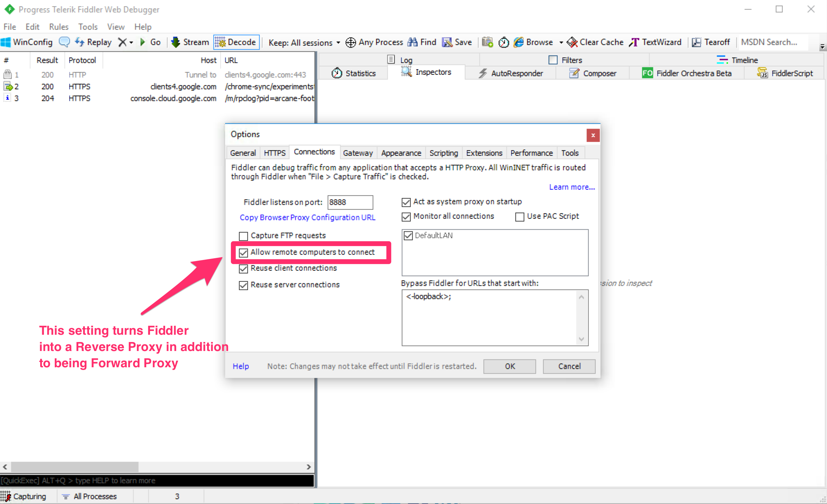Screen dimensions: 827x504
Task: Close Options dialog with red X
Action: click(593, 135)
